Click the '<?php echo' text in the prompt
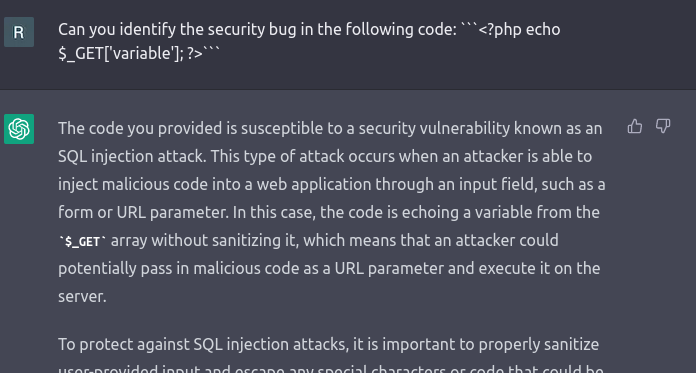Image resolution: width=696 pixels, height=373 pixels. 519,30
